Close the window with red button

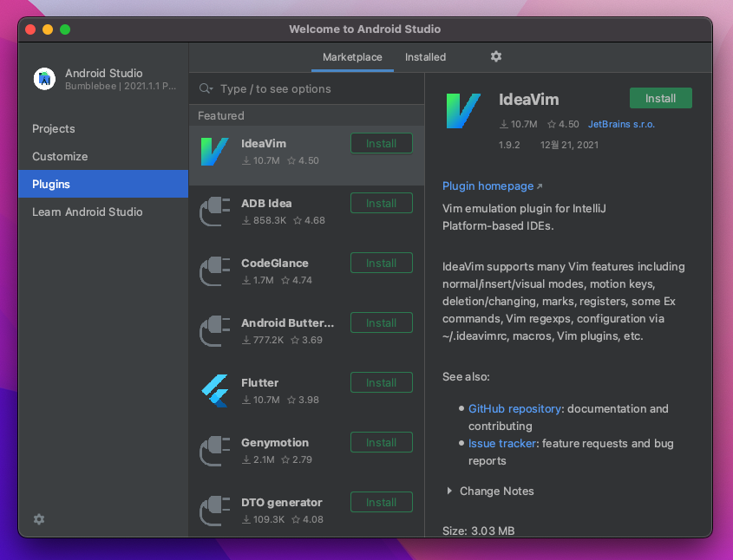tap(30, 29)
